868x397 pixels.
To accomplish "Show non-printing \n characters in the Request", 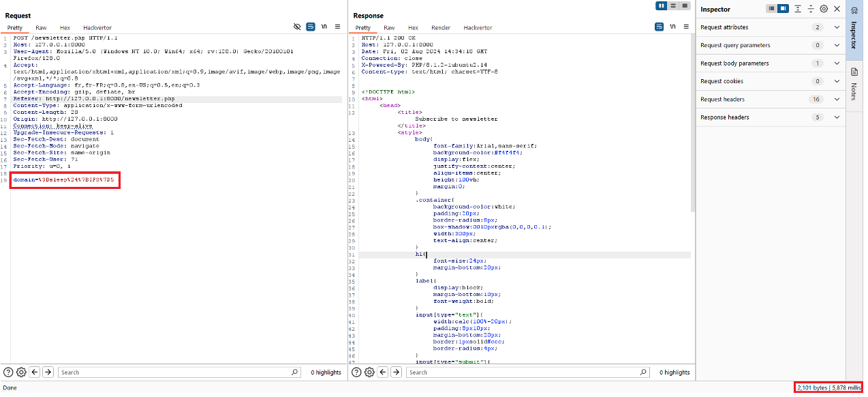I will coord(325,27).
